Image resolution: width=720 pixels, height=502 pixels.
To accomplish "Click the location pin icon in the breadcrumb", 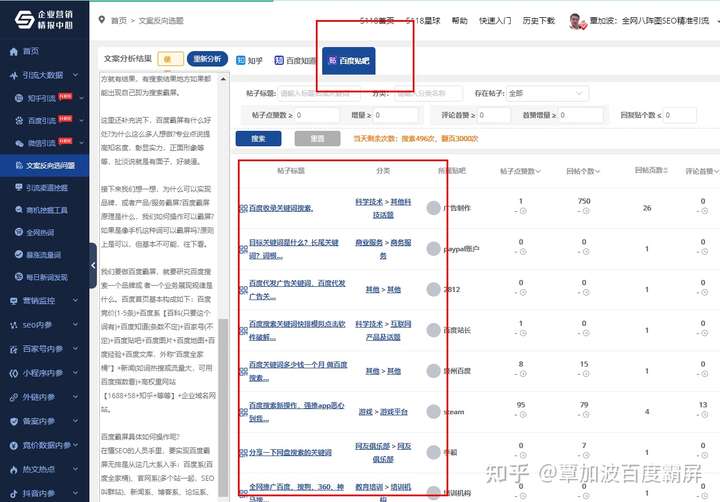I will tap(101, 20).
